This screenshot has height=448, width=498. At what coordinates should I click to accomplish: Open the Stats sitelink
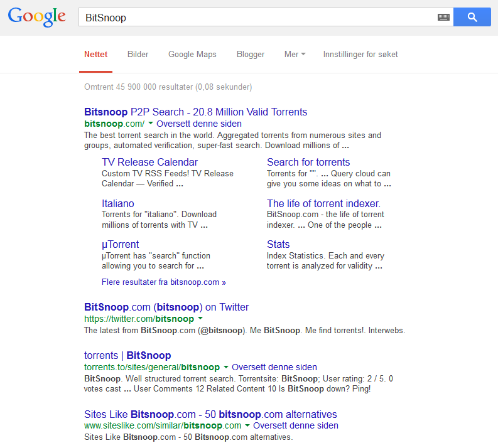278,244
